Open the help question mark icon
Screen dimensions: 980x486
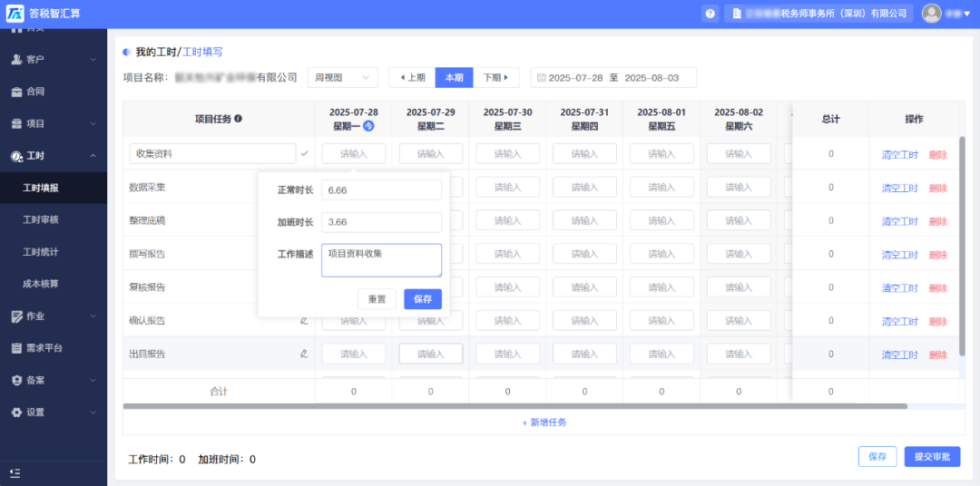point(710,13)
